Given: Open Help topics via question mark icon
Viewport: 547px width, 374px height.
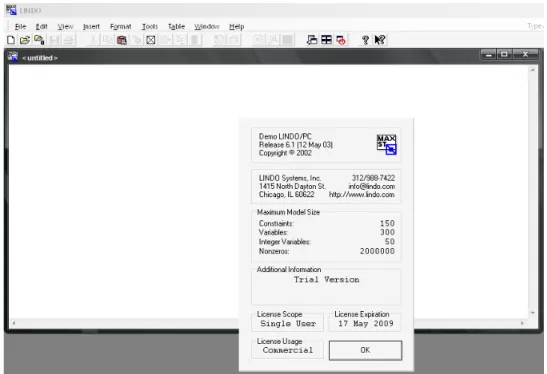Looking at the screenshot, I should click(365, 40).
